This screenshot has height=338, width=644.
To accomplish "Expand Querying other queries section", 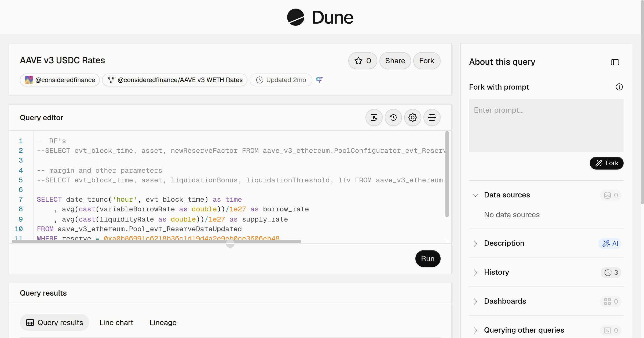I will point(475,330).
